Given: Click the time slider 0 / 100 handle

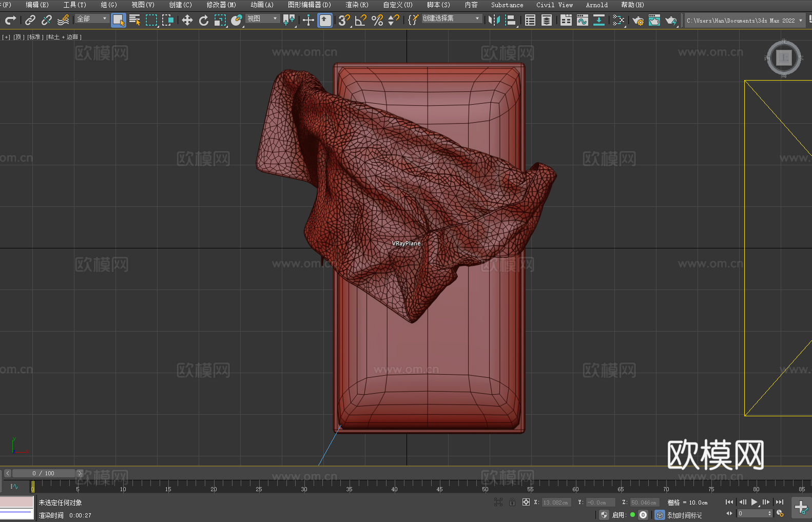Looking at the screenshot, I should (43, 473).
